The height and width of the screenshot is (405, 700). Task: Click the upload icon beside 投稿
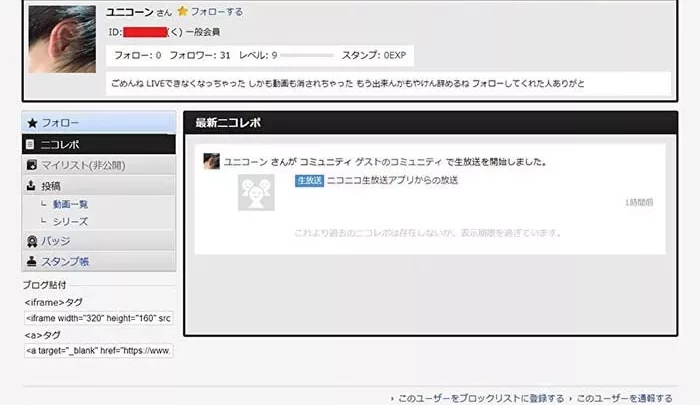click(31, 185)
